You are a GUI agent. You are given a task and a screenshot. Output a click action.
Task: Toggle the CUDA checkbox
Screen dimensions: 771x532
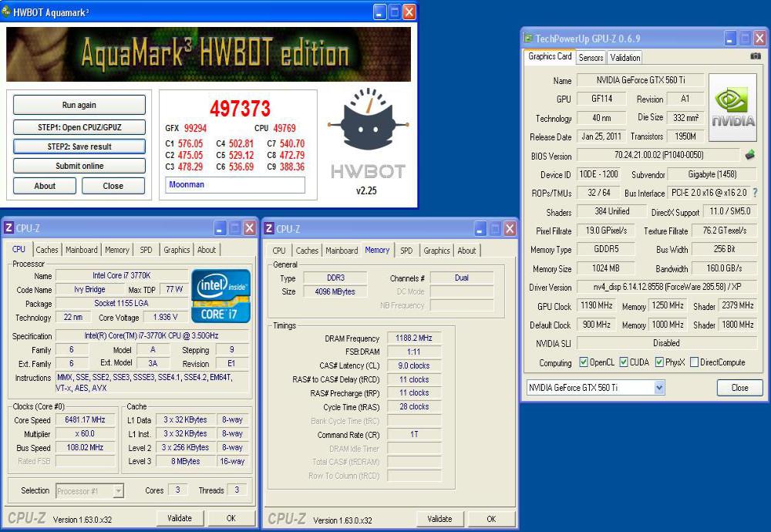624,362
